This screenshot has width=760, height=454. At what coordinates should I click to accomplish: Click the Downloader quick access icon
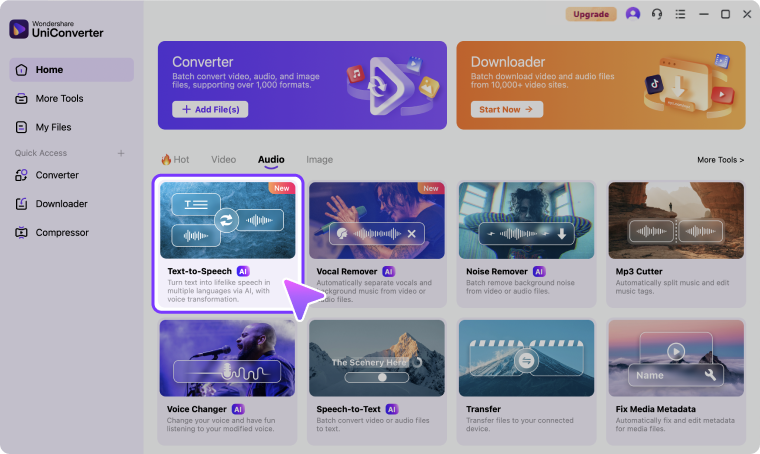[21, 204]
